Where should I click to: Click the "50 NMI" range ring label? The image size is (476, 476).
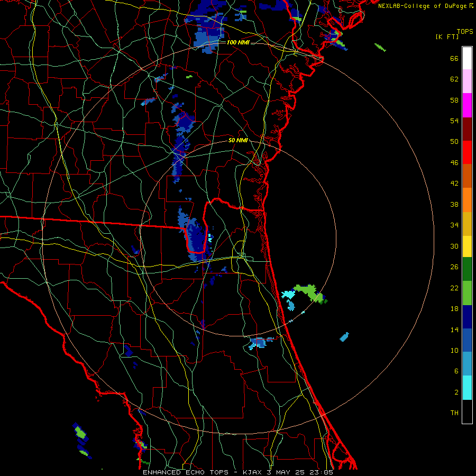(238, 140)
